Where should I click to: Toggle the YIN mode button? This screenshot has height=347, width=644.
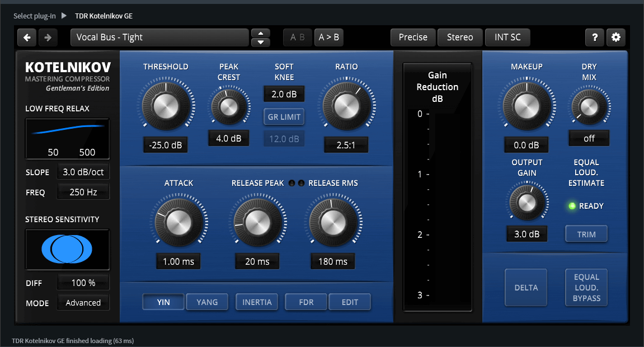coord(163,302)
